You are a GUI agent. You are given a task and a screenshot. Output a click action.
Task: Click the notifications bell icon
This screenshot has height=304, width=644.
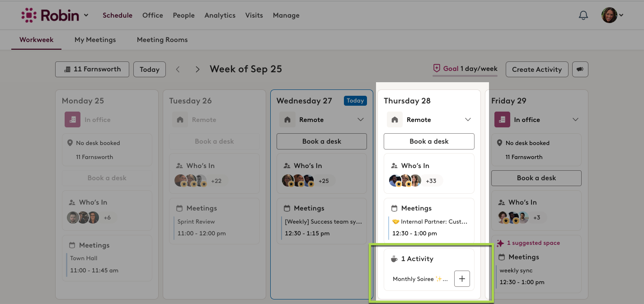[x=583, y=15]
